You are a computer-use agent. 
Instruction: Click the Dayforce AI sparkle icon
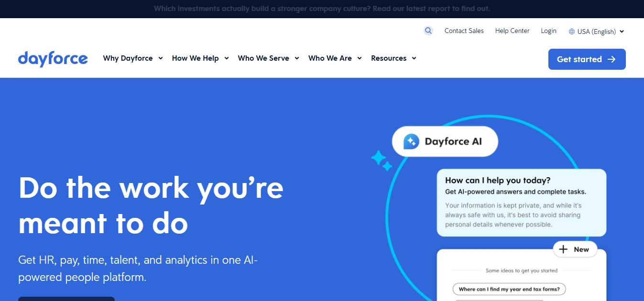411,141
